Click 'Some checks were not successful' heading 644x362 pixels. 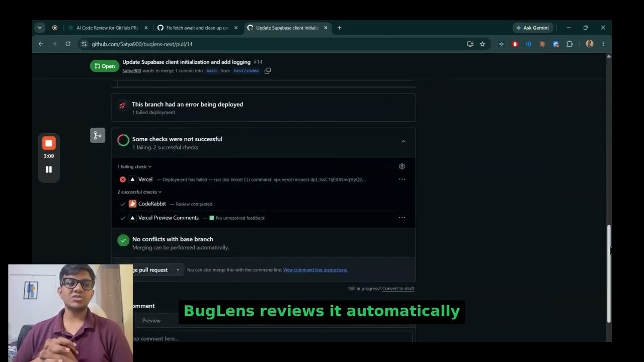click(x=177, y=139)
